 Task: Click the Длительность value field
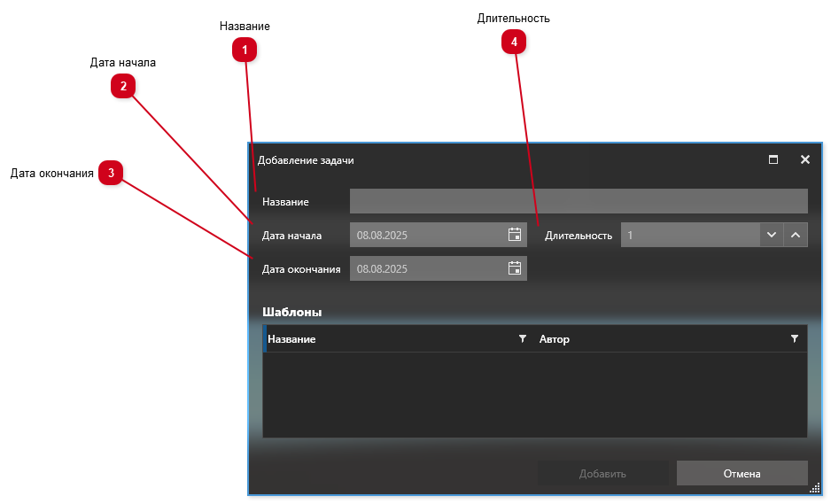pos(689,235)
